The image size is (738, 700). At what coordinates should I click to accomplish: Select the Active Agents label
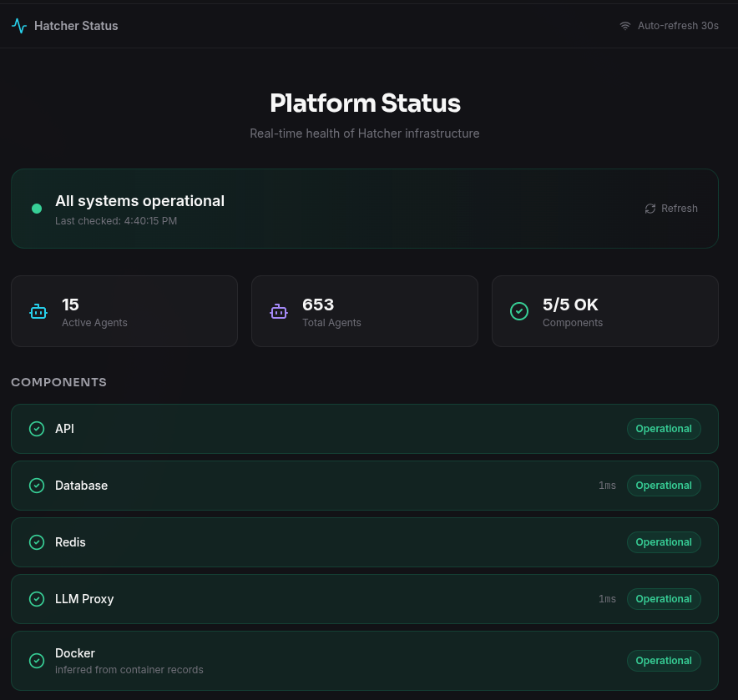94,323
